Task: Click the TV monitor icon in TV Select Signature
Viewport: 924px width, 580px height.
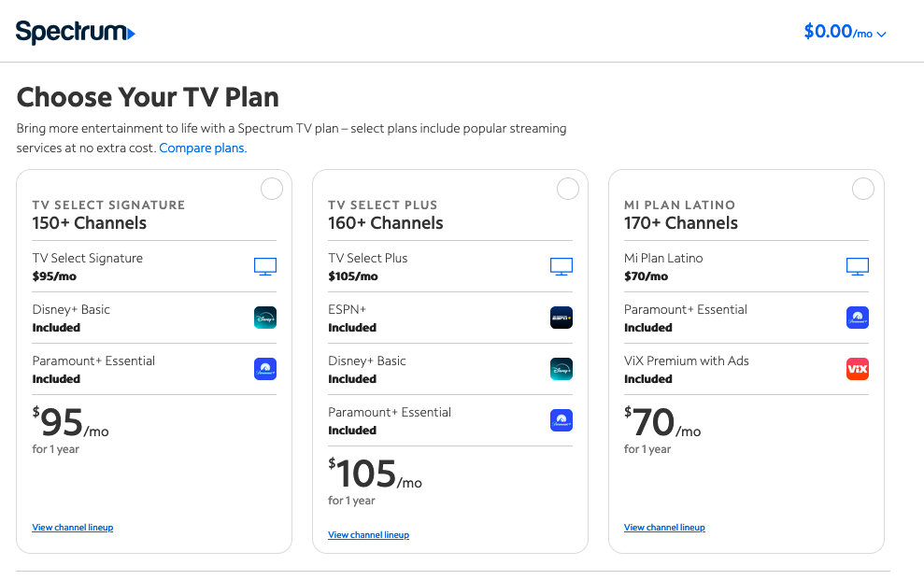Action: point(265,267)
